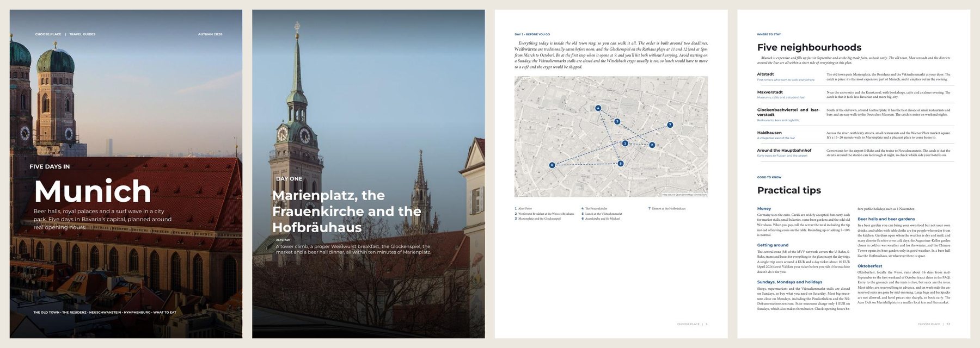This screenshot has width=980, height=348.
Task: Open the Day One chapter page photo
Action: [368, 174]
